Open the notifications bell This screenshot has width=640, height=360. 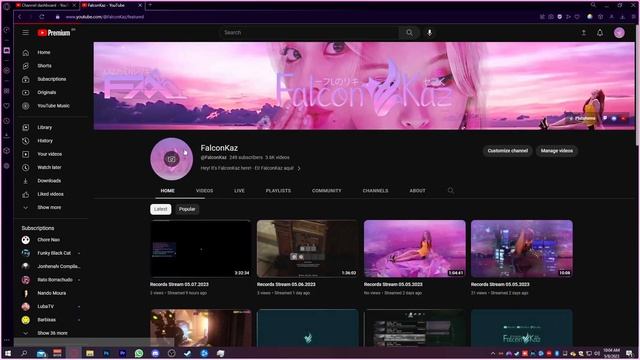(600, 33)
